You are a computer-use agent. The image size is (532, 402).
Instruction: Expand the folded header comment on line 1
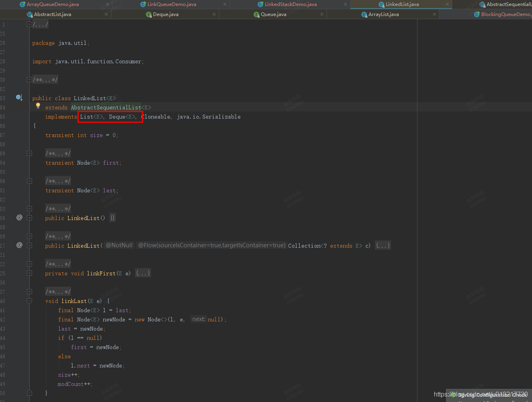pyautogui.click(x=29, y=24)
